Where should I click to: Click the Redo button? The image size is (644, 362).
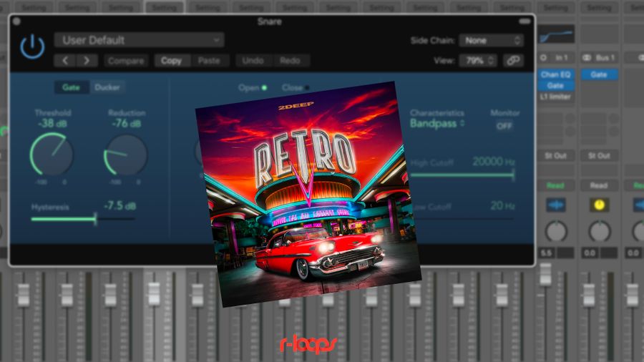point(290,61)
